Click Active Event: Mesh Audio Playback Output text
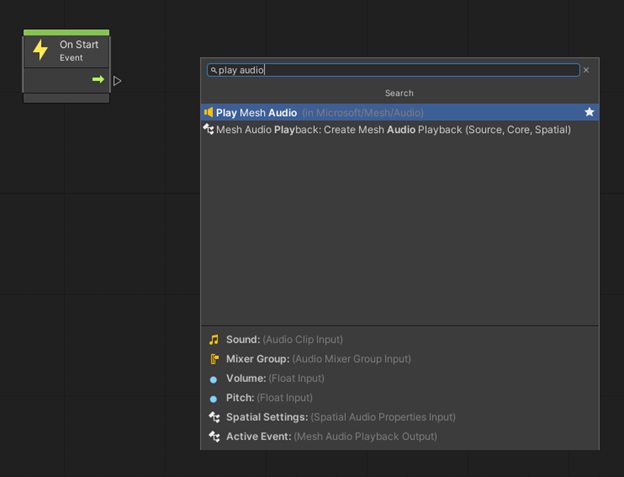The image size is (624, 477). pos(332,436)
